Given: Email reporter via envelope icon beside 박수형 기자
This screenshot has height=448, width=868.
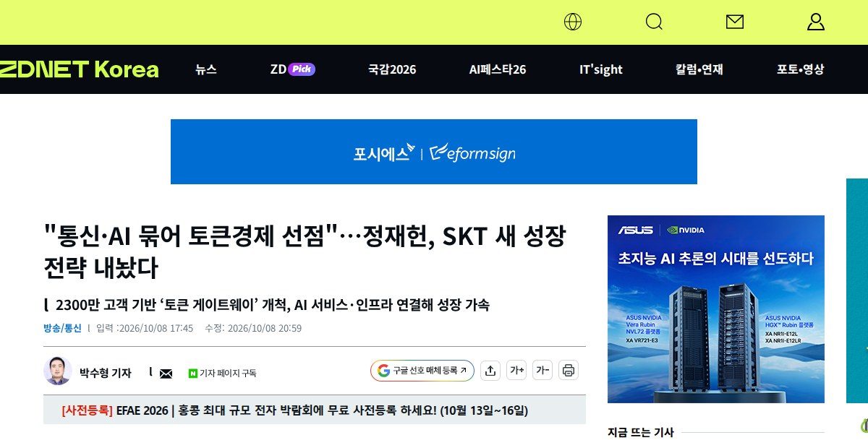Looking at the screenshot, I should pos(166,374).
